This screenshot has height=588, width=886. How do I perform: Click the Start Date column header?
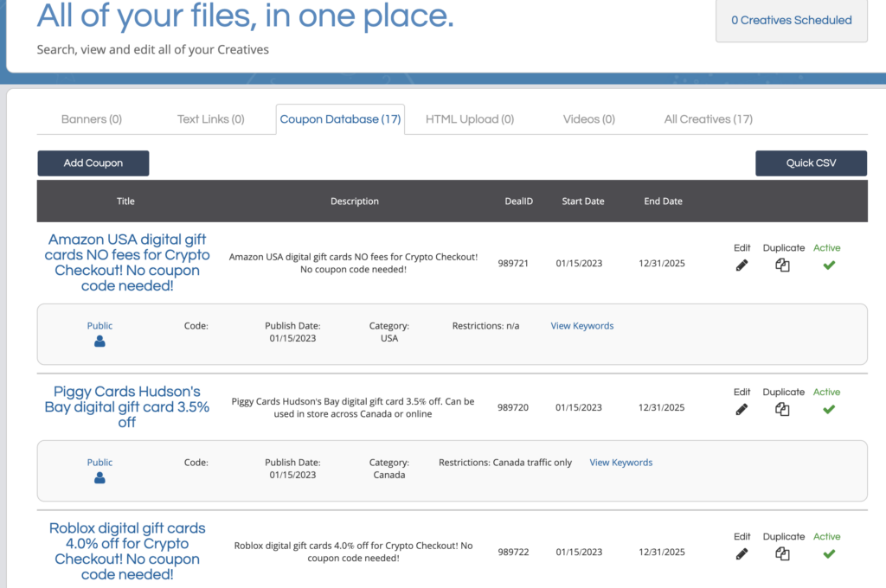[x=582, y=201]
